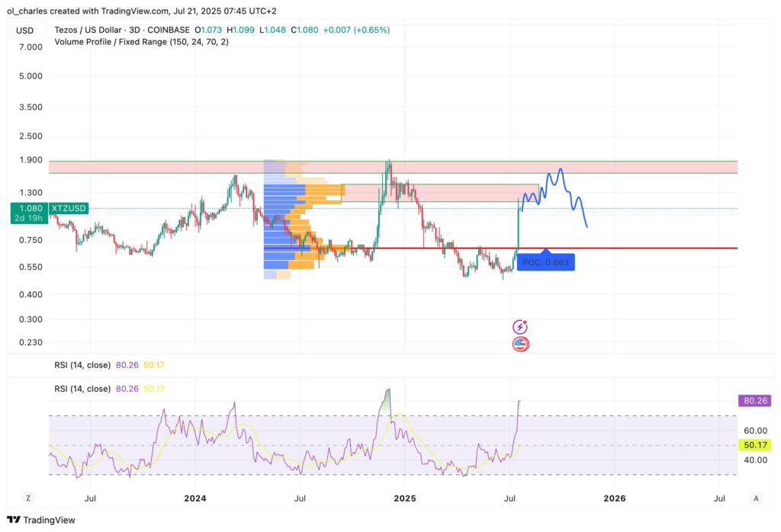Open the COINBASE exchange selector
781x532 pixels.
point(169,30)
